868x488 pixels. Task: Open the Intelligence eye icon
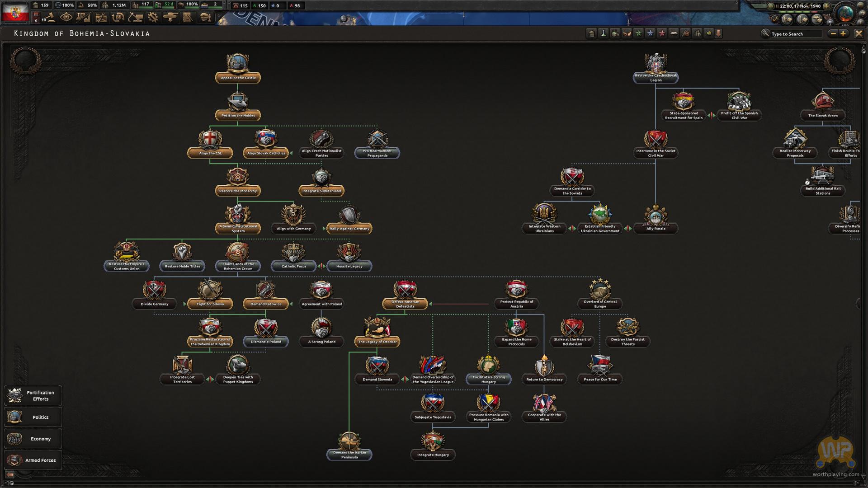66,18
